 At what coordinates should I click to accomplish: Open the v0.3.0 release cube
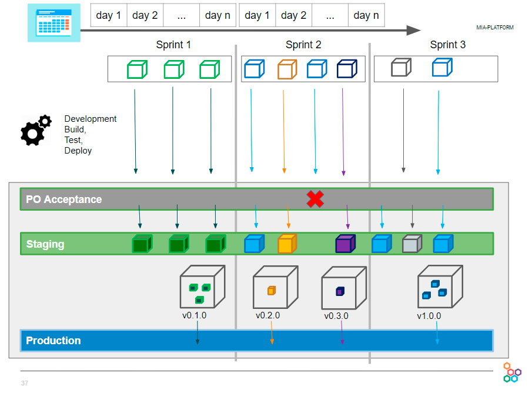pyautogui.click(x=344, y=288)
